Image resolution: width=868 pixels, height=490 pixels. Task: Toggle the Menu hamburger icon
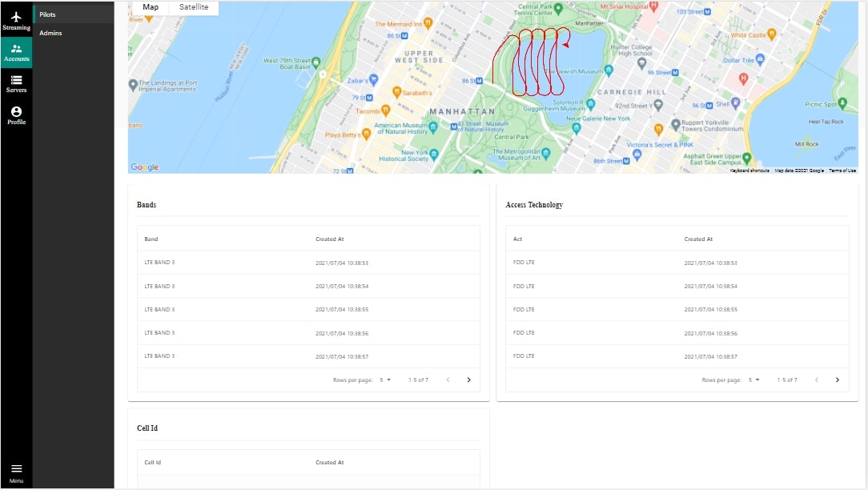(x=16, y=468)
